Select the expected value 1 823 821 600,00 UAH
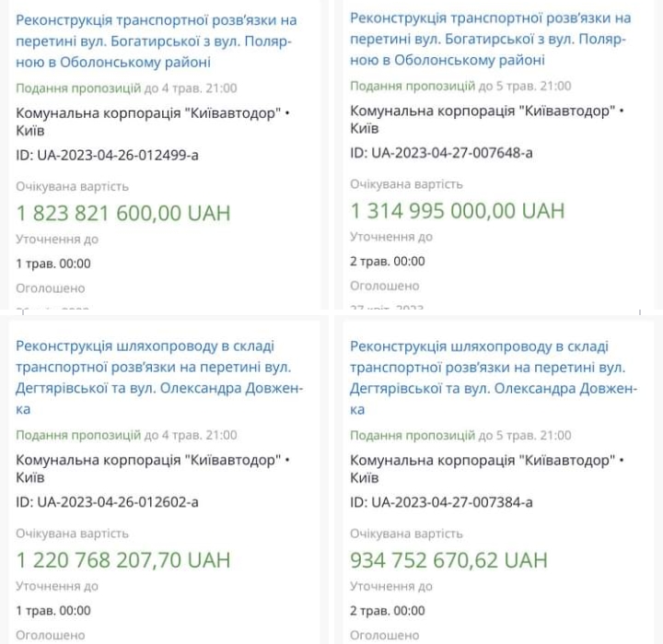Viewport: 663px width, 644px height. click(x=123, y=214)
